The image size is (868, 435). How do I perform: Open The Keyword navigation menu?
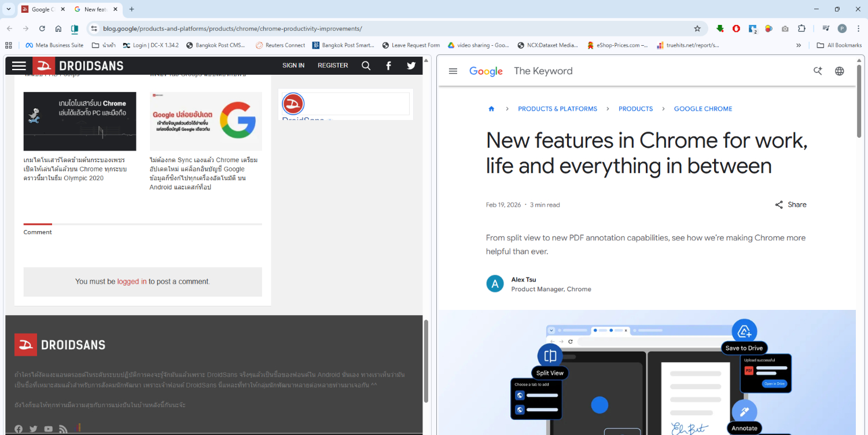coord(453,71)
